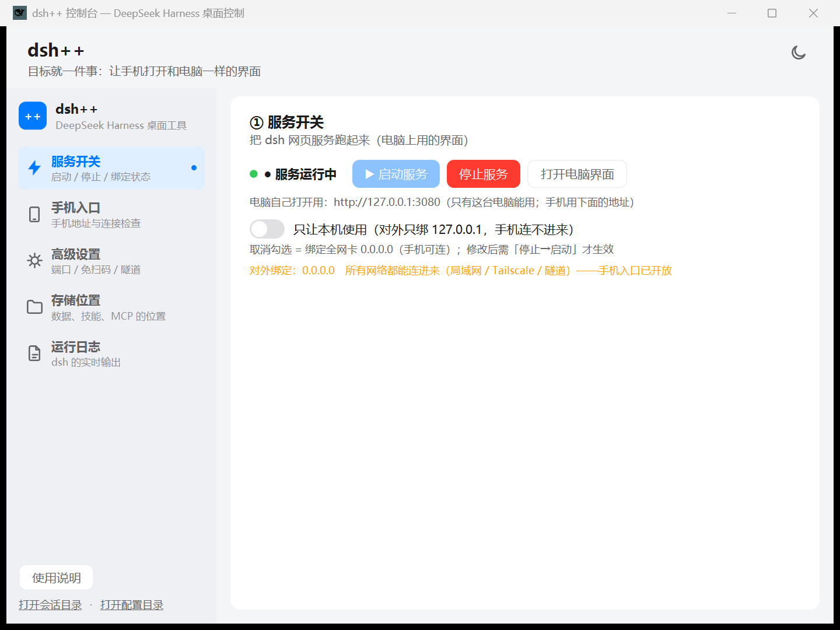Click the green service status dot

254,174
